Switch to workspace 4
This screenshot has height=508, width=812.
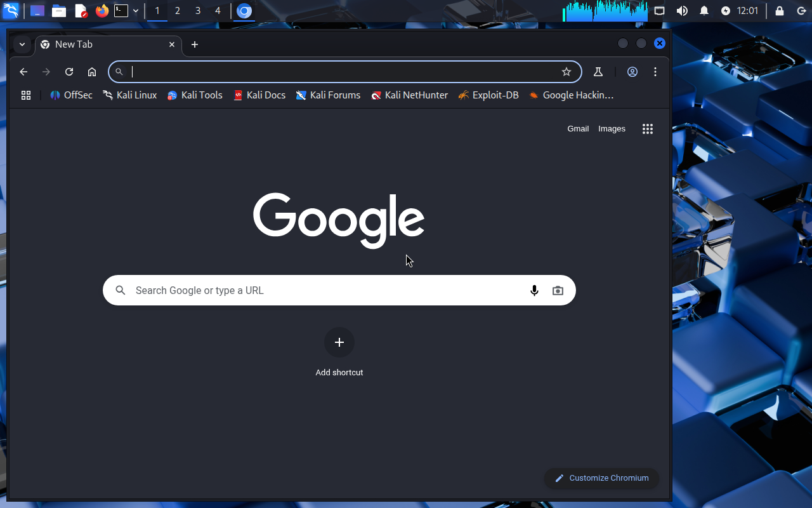click(218, 11)
